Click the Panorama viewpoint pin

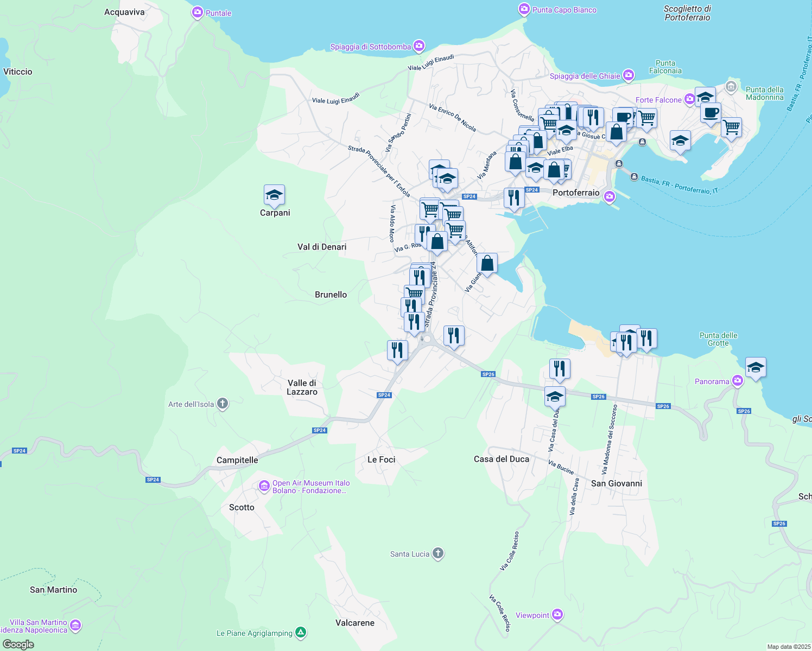point(738,380)
